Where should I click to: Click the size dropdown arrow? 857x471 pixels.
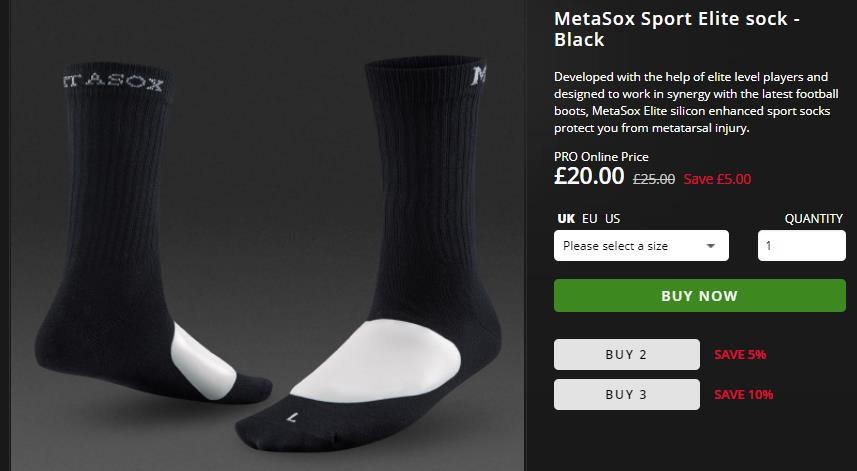(711, 245)
